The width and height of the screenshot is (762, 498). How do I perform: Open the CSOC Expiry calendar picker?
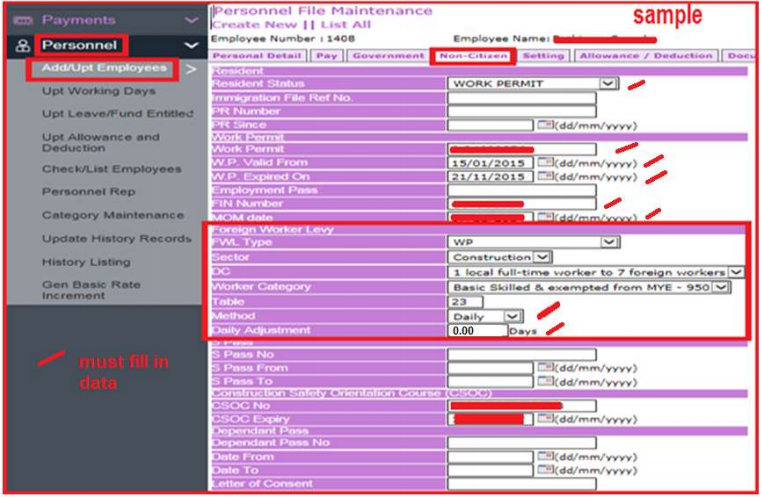click(545, 419)
